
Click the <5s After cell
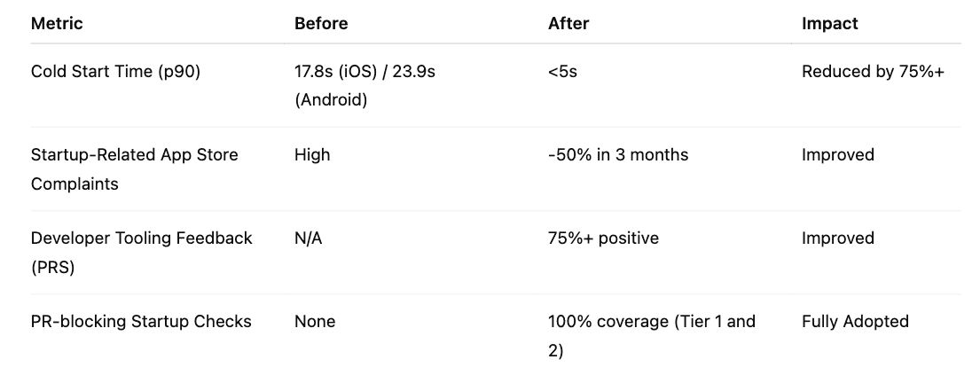[x=562, y=71]
